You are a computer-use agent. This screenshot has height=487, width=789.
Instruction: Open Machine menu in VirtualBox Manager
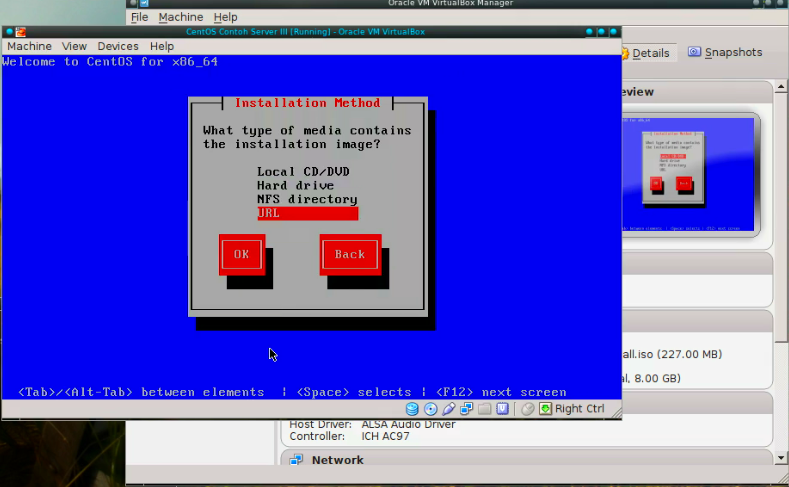[181, 17]
